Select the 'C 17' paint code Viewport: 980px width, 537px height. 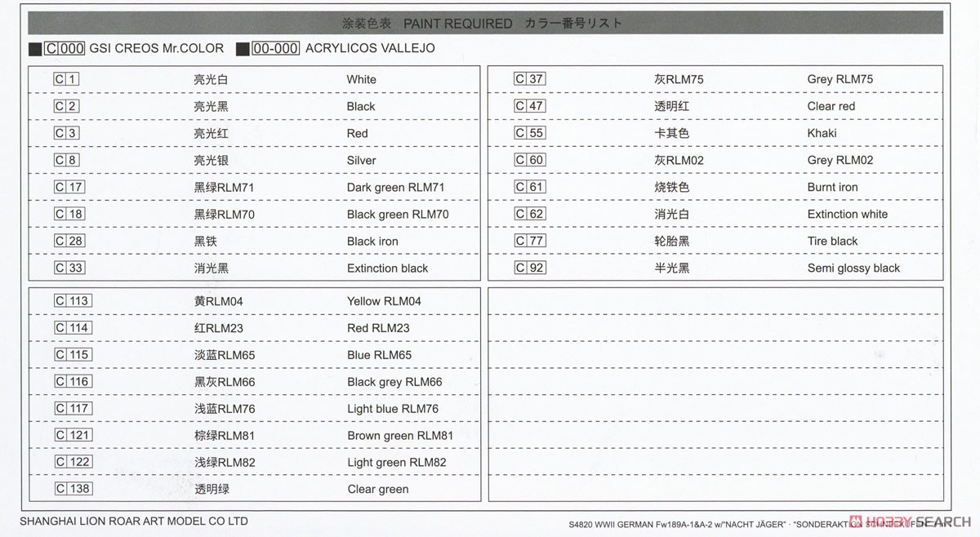[x=69, y=187]
